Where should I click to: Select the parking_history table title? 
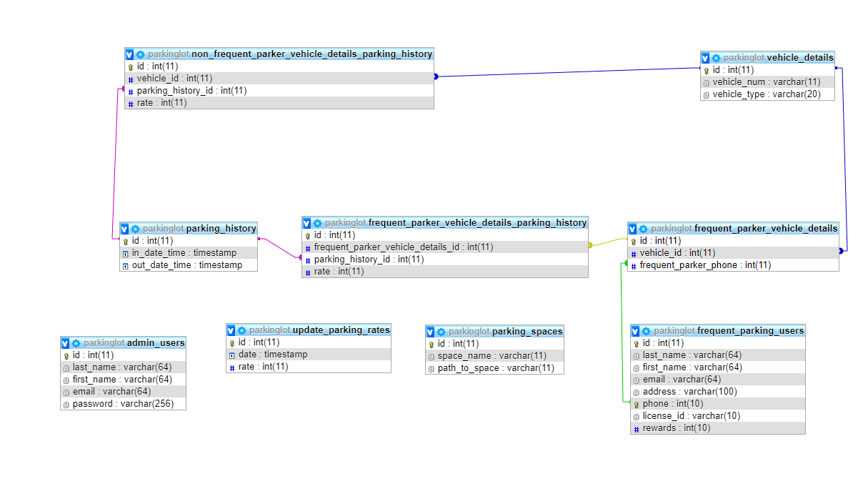(221, 229)
